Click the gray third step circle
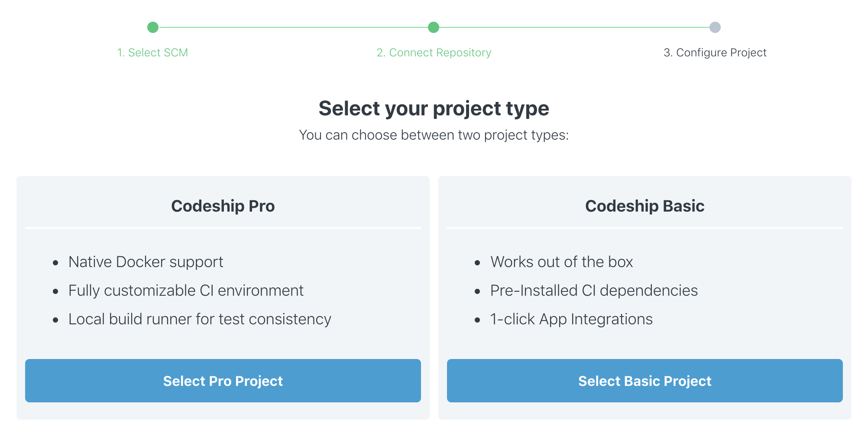868x444 pixels. point(715,27)
